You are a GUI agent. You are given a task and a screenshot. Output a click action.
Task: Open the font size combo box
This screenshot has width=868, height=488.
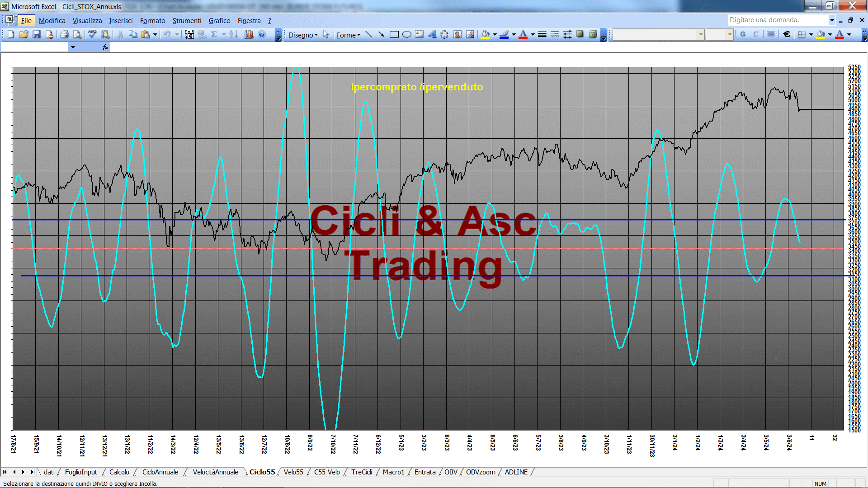[719, 34]
